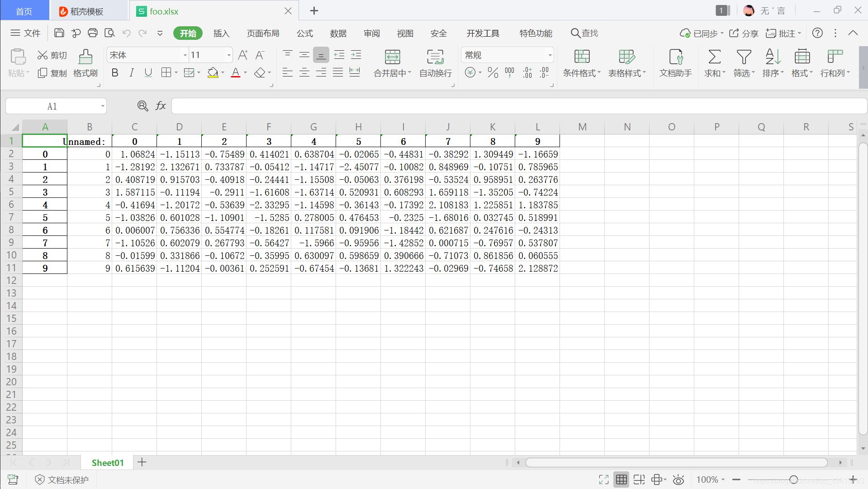The image size is (868, 489).
Task: Click the font color red A swatch
Action: click(x=236, y=72)
